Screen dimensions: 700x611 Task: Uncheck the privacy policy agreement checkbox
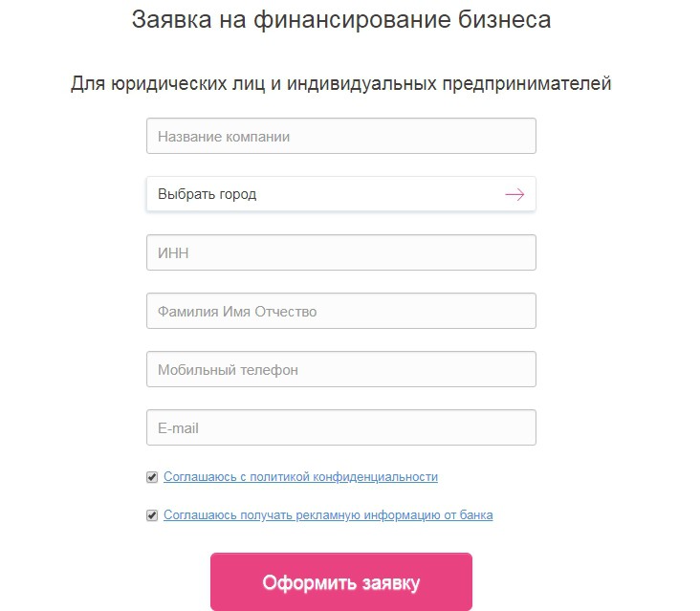[152, 477]
